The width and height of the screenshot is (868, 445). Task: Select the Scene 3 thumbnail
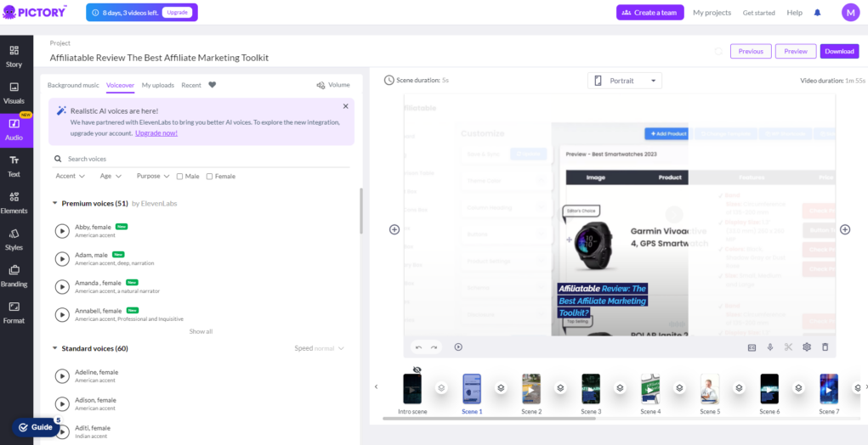(591, 389)
